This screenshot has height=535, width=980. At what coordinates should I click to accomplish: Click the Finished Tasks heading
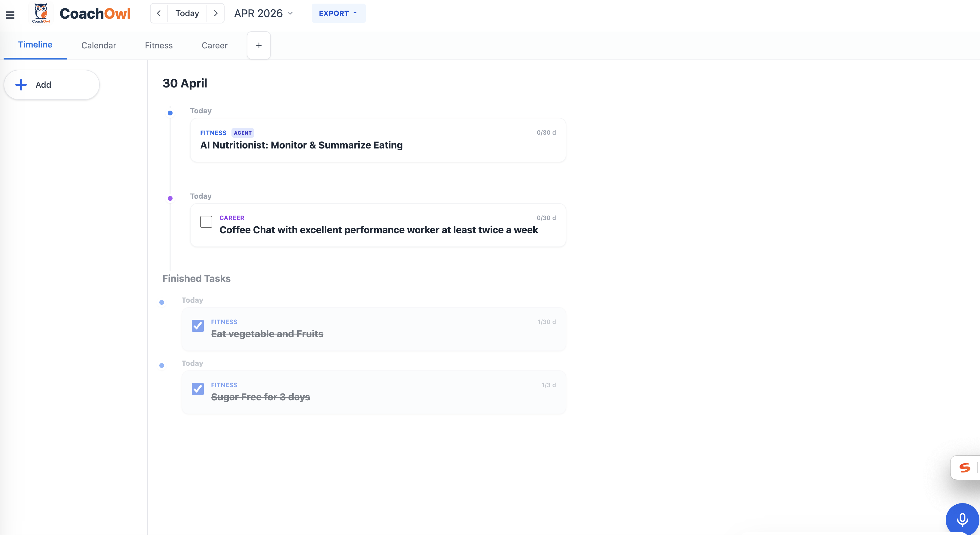(196, 278)
